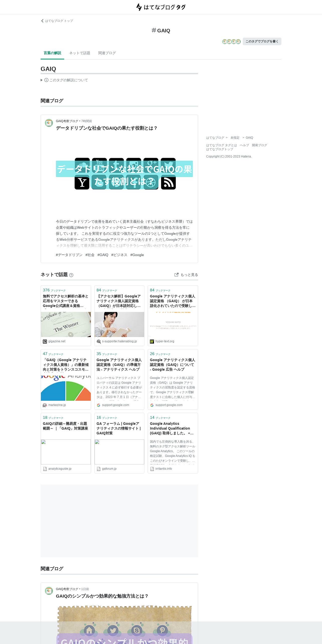
Task: Click the 376 ブックマーク count
Action: click(54, 290)
